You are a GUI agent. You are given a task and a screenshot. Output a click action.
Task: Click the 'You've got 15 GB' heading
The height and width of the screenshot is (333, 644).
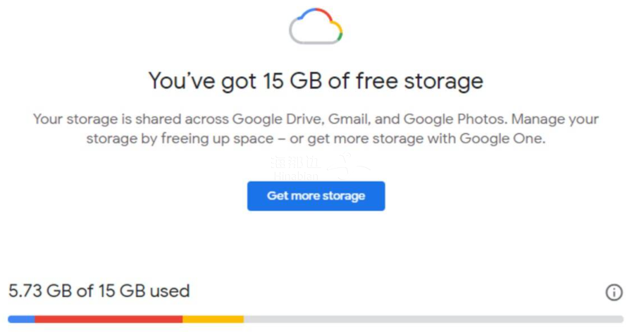[x=316, y=81]
